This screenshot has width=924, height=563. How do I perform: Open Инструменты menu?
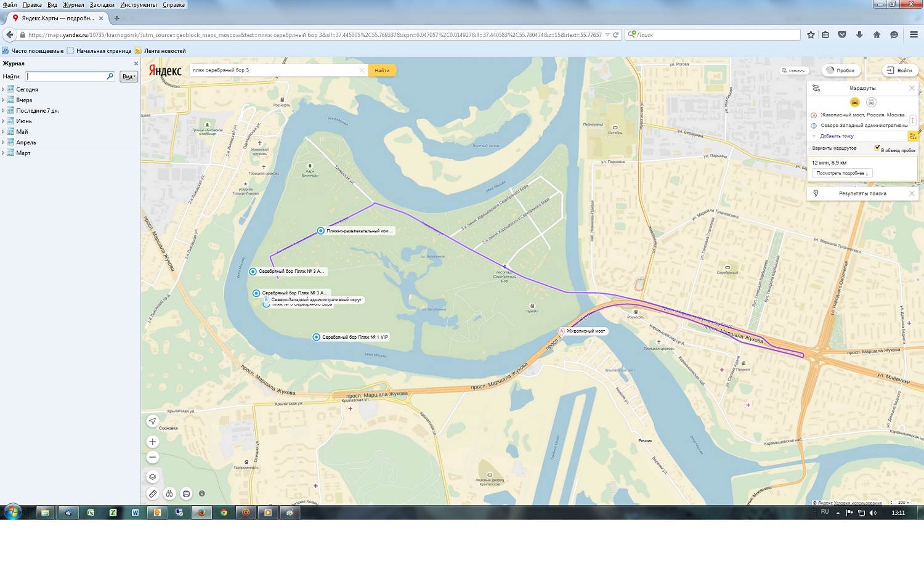pos(139,5)
